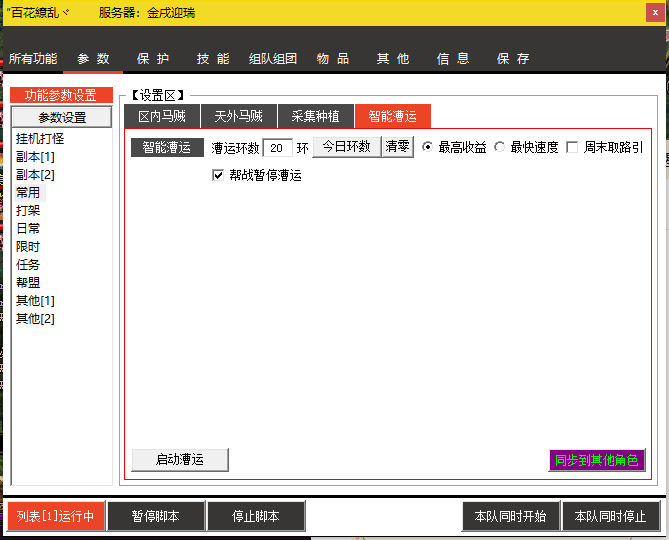Switch to the 其 他 tab
Image resolution: width=669 pixels, height=540 pixels.
pyautogui.click(x=393, y=59)
